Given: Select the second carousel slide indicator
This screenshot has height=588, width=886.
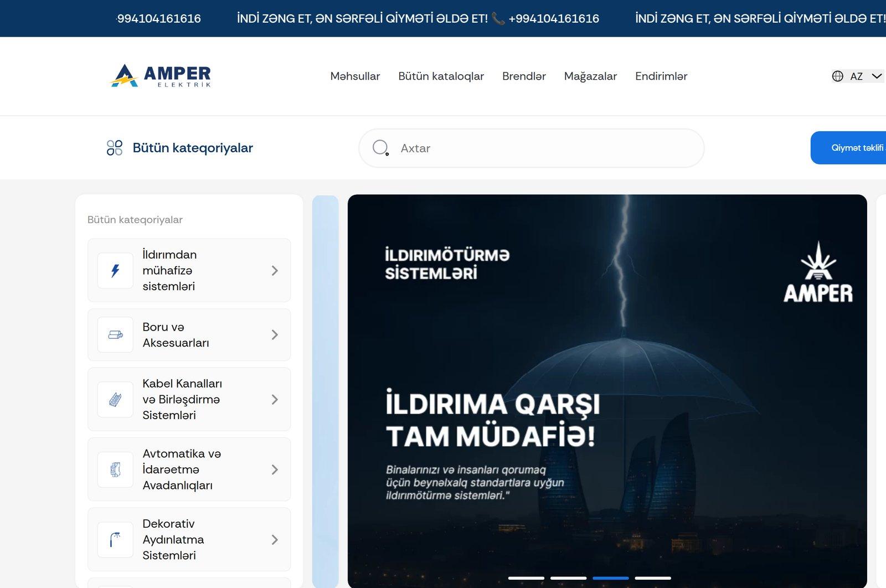Looking at the screenshot, I should [x=568, y=578].
